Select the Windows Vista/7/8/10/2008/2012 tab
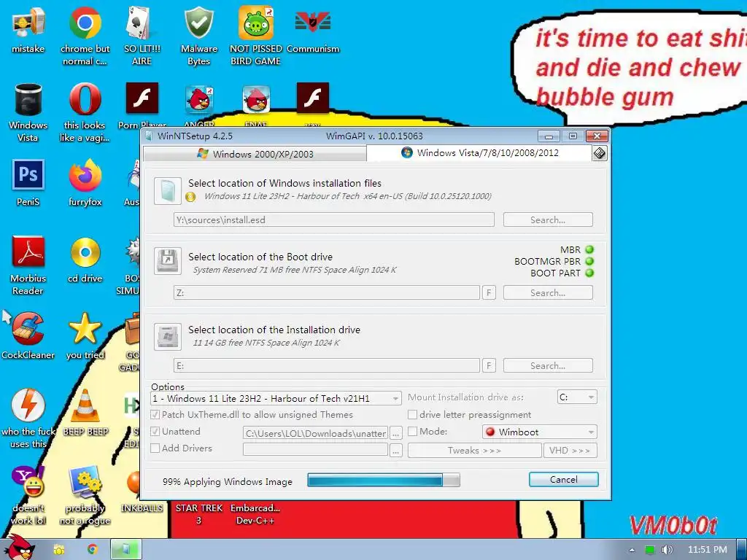 click(x=479, y=153)
